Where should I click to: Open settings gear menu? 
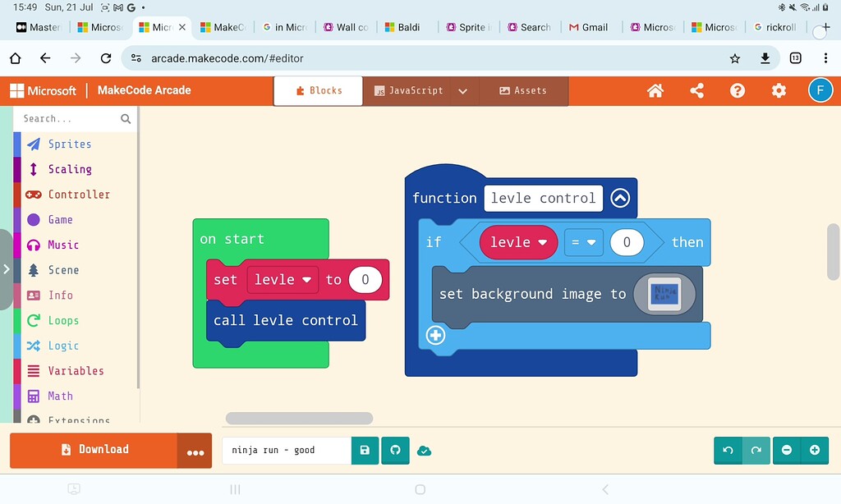[x=779, y=90]
